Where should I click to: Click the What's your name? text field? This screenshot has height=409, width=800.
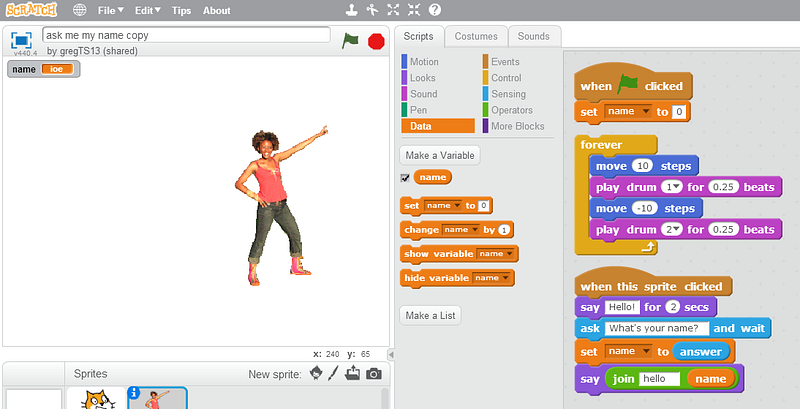[657, 328]
